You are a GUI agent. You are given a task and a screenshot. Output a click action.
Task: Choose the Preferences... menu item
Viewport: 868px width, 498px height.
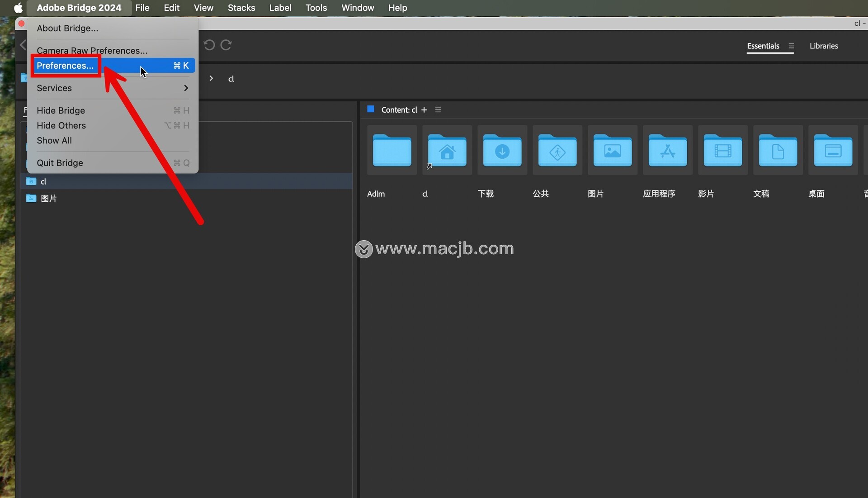pyautogui.click(x=113, y=66)
